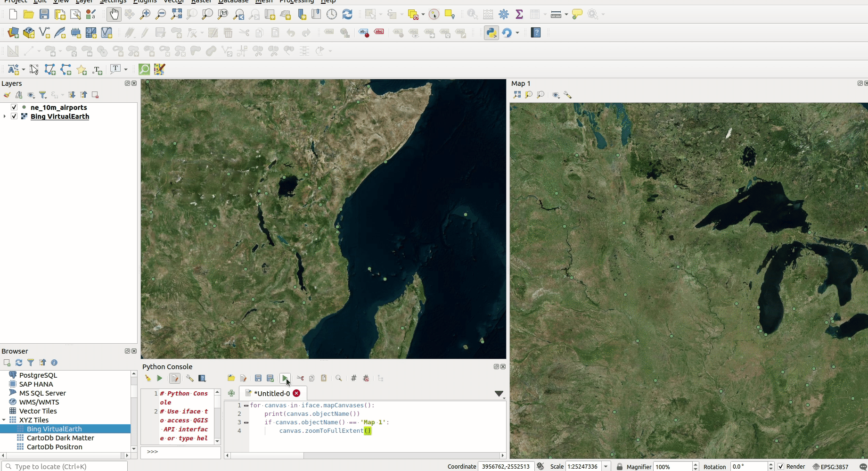
Task: Close the Python Console panel
Action: click(503, 366)
